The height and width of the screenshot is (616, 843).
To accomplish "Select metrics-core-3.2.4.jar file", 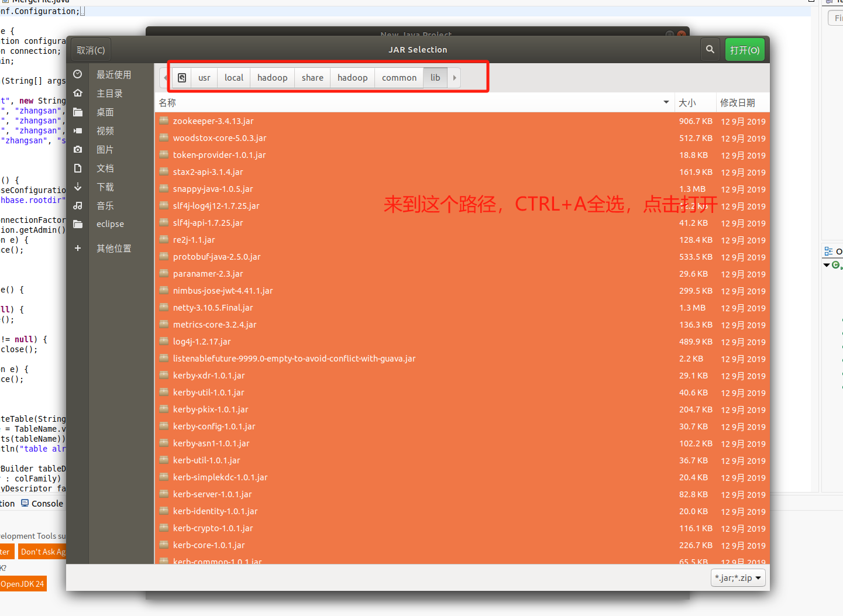I will tap(462, 325).
